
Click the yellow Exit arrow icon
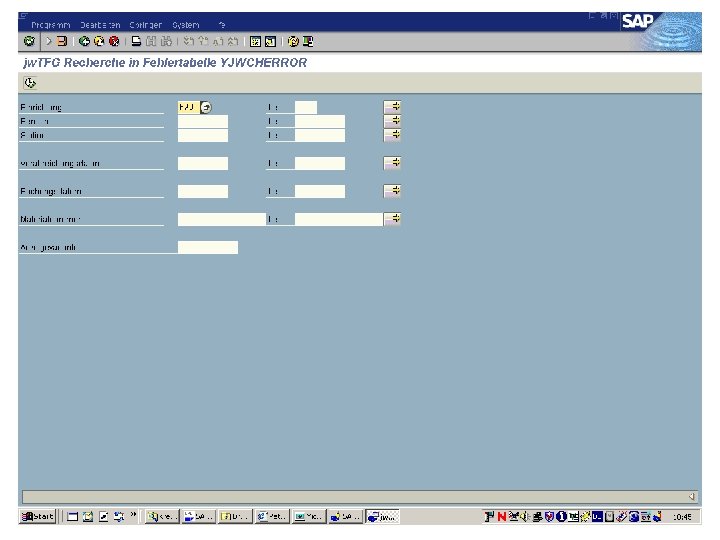99,41
